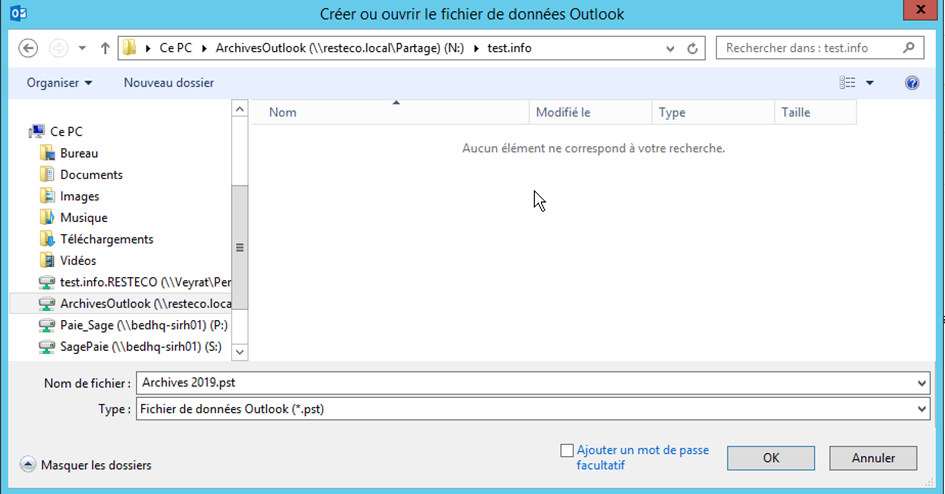Click the Paie_Sage network drive icon

[47, 325]
